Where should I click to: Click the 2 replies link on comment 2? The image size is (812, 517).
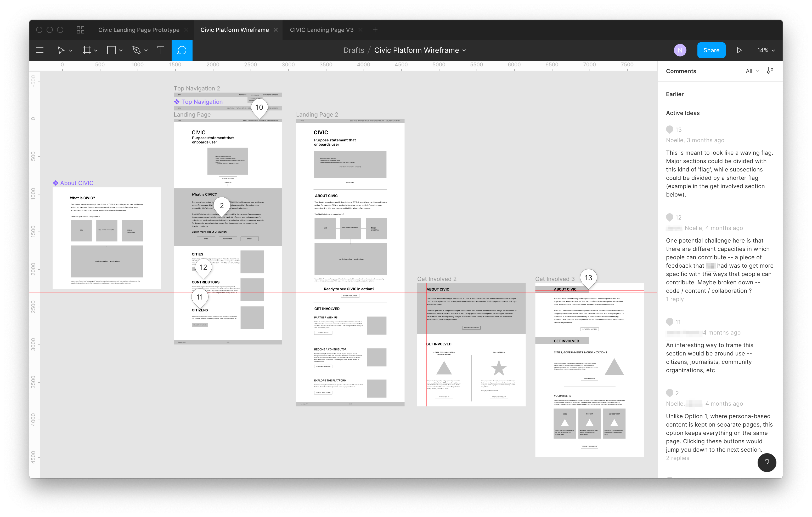676,458
